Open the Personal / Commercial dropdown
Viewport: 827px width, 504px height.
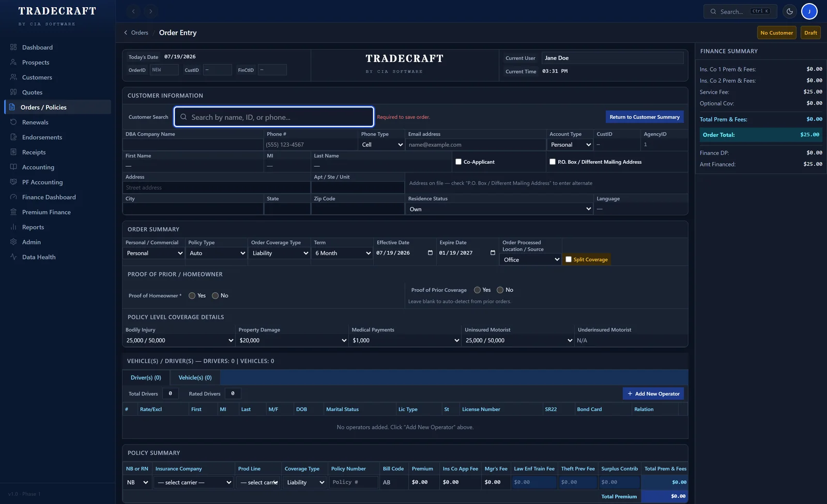click(154, 253)
